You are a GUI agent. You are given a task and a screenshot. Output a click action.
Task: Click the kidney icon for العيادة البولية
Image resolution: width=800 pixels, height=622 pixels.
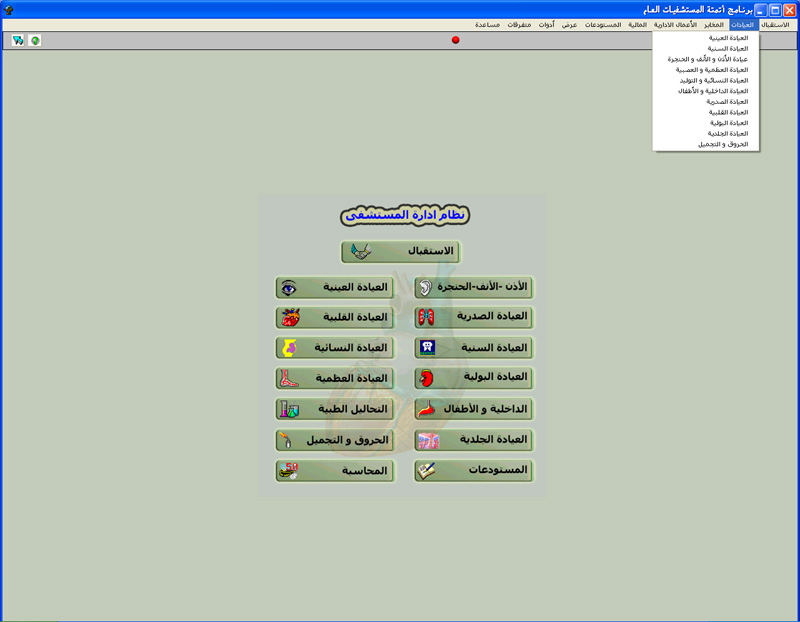tap(427, 378)
